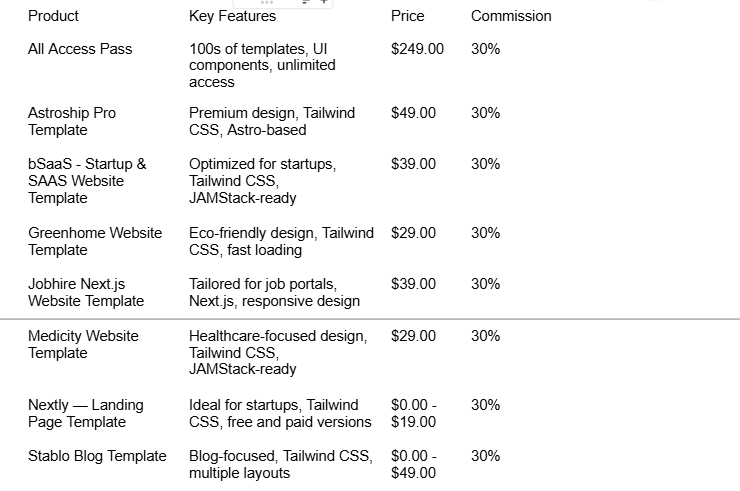Click the Medicity Website Template cell
Image resolution: width=740 pixels, height=491 pixels.
click(83, 344)
